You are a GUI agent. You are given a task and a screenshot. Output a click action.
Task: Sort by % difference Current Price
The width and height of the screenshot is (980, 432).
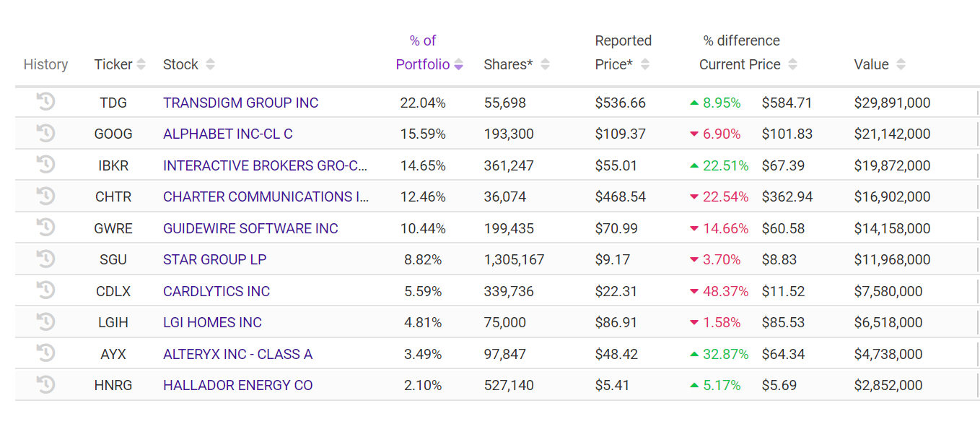(x=792, y=64)
